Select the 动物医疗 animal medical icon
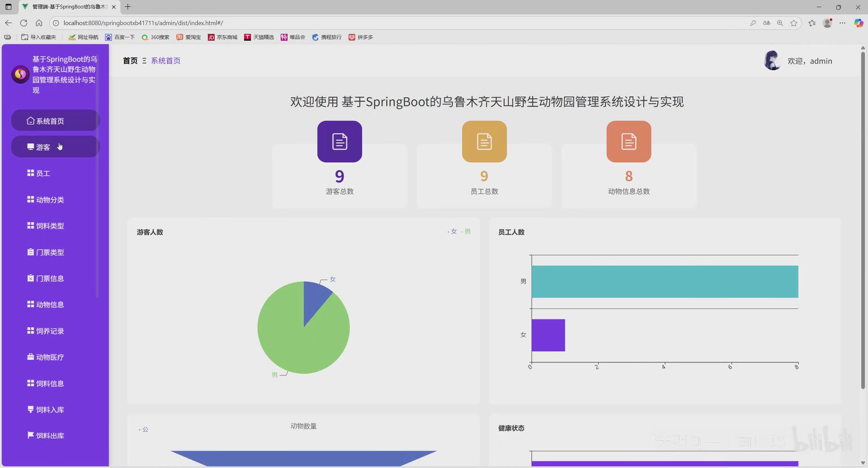Viewport: 868px width, 468px height. pos(30,356)
